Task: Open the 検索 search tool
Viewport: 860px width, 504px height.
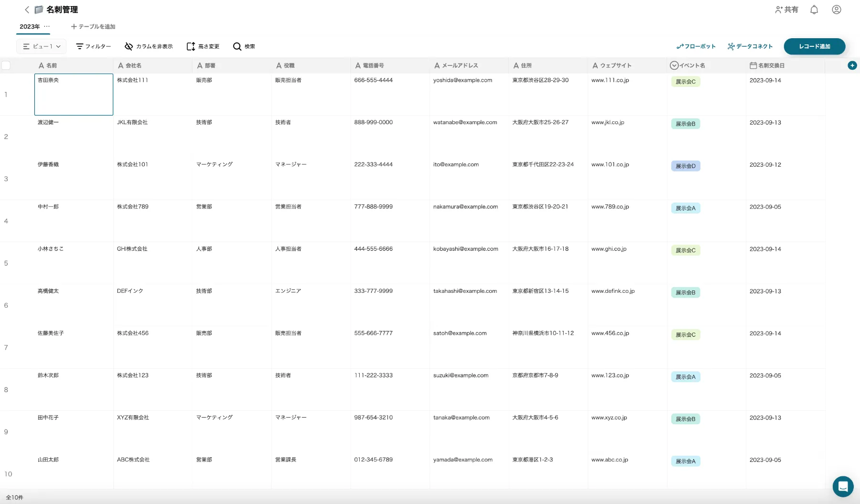Action: 244,46
